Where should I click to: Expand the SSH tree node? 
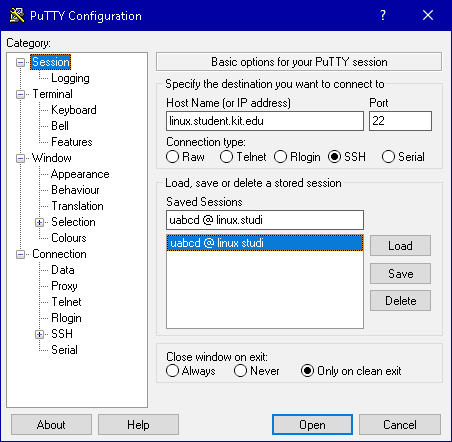[x=39, y=334]
